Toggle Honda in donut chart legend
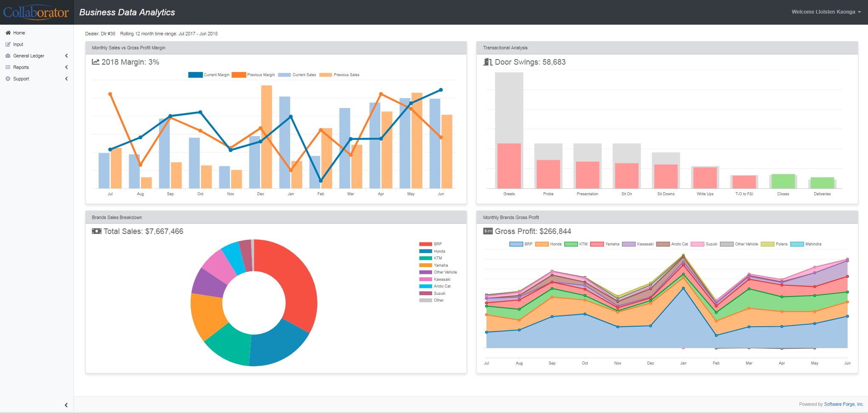Viewport: 868px width, 413px height. point(432,251)
